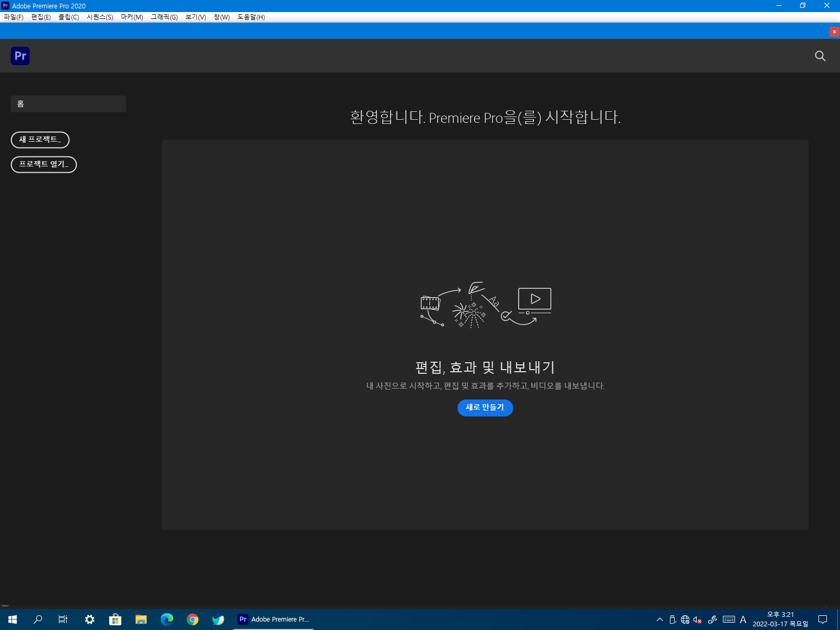Open the network globe tray icon

click(685, 619)
